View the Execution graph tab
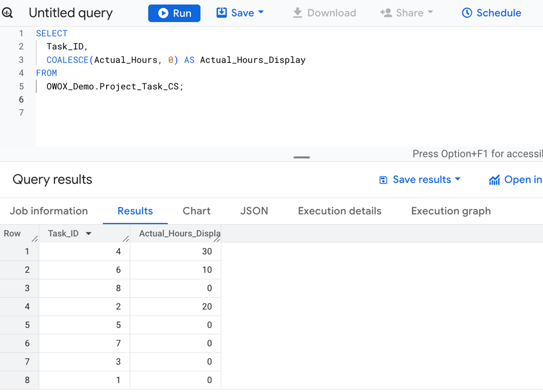 pos(451,211)
